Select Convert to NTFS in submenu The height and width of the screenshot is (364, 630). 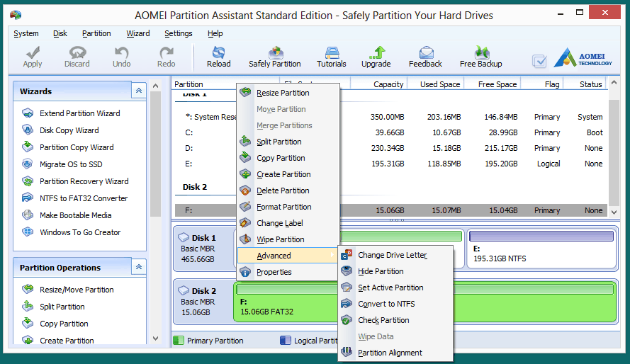coord(395,304)
